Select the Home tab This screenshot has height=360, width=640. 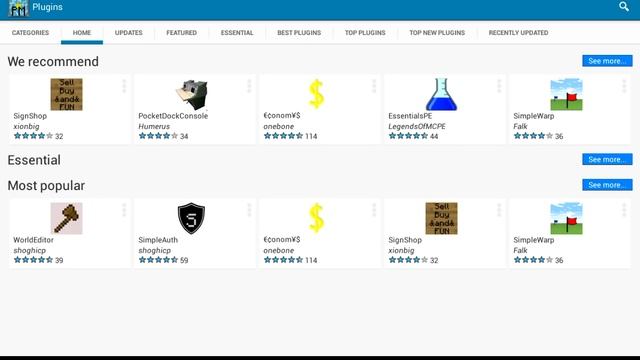(82, 33)
